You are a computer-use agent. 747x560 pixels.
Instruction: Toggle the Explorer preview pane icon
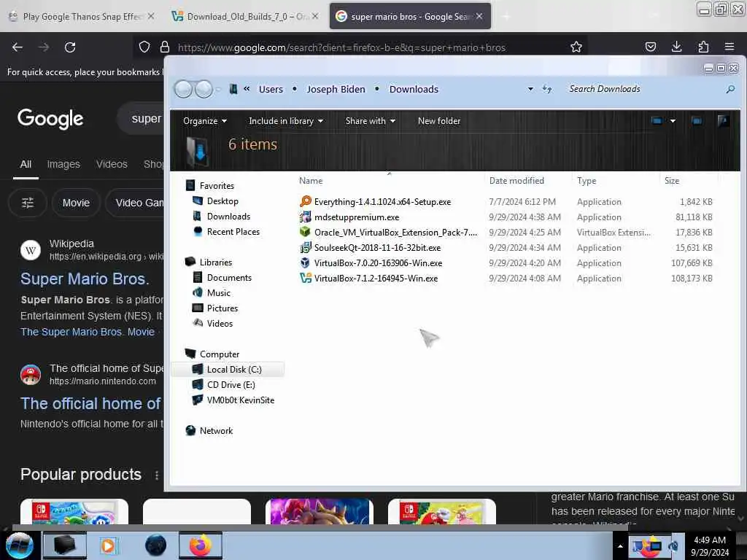click(697, 121)
